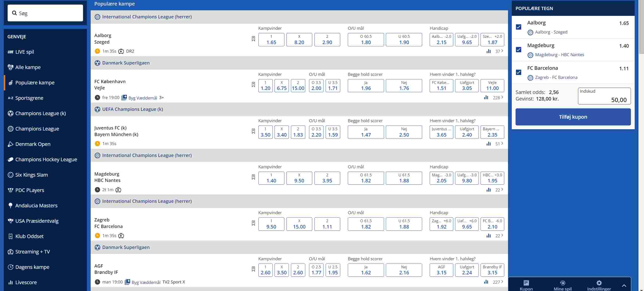Select Vejle first half winner odds 11.00
Screen dimensions: 644x291
(x=492, y=86)
